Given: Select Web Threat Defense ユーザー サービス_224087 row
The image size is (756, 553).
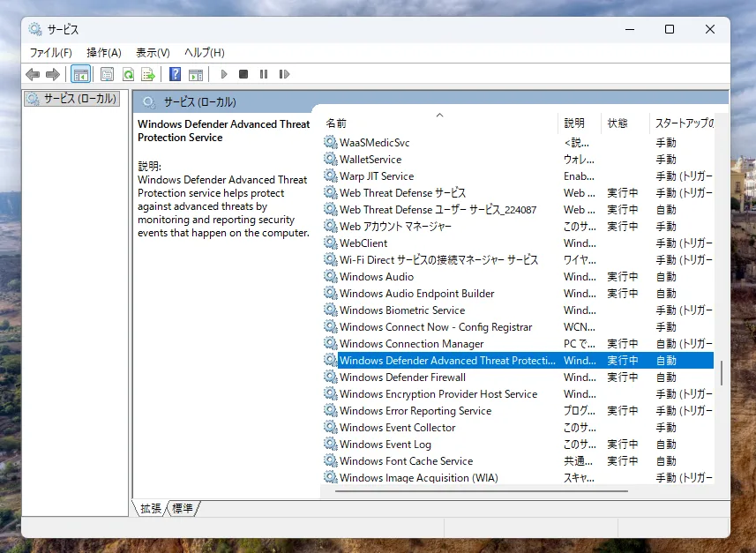Looking at the screenshot, I should [x=519, y=210].
